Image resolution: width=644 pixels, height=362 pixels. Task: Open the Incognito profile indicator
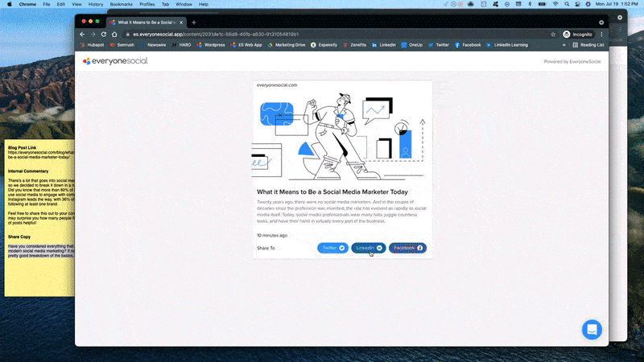[x=577, y=35]
